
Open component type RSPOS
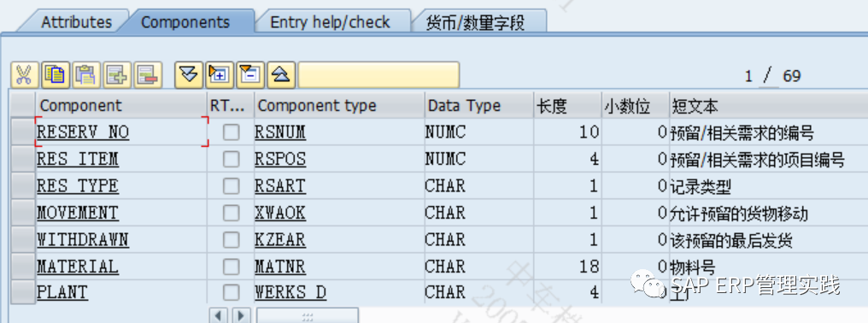pos(280,159)
